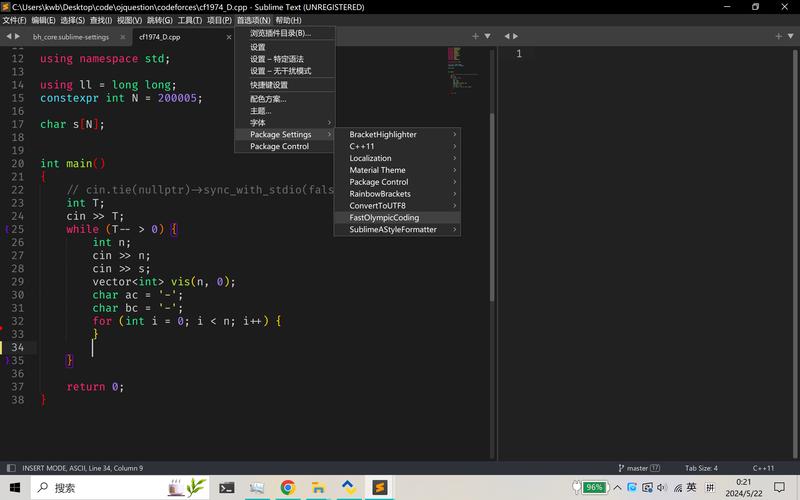The height and width of the screenshot is (500, 800).
Task: Click the Windows Start button
Action: pyautogui.click(x=14, y=487)
